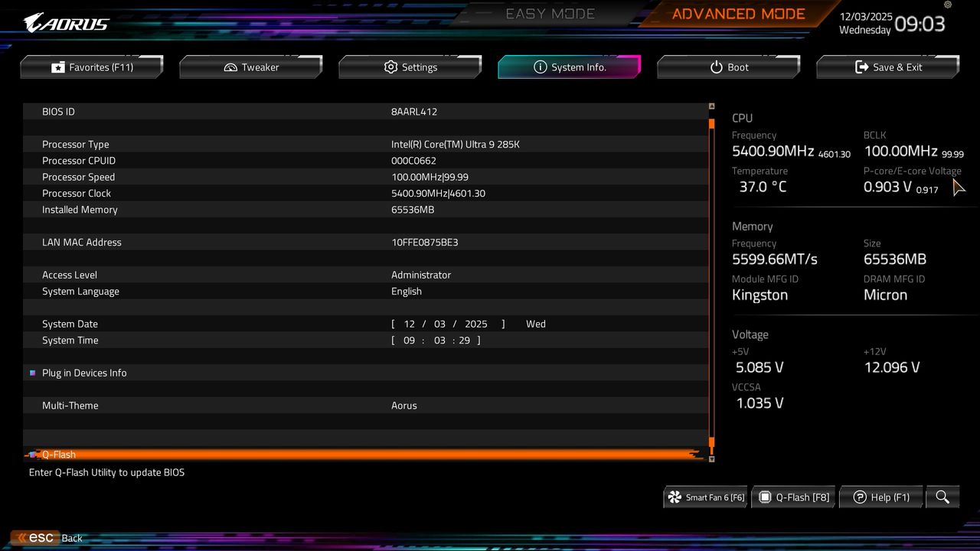Select the Multi-Theme row showing Aorus
Screen dimensions: 980x551
point(230,405)
